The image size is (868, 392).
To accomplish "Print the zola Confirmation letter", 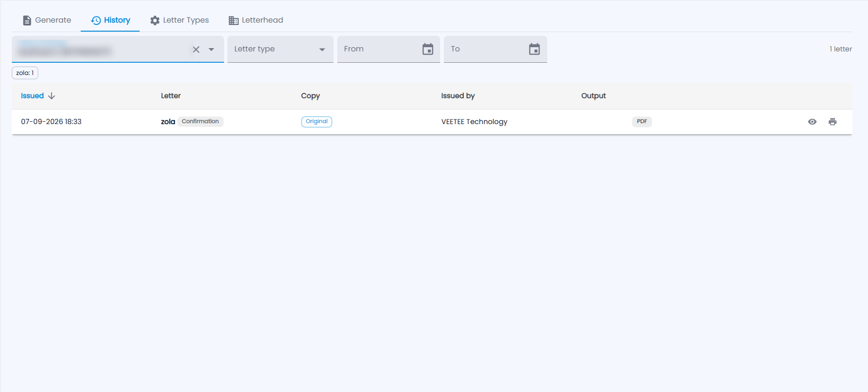I will [833, 122].
